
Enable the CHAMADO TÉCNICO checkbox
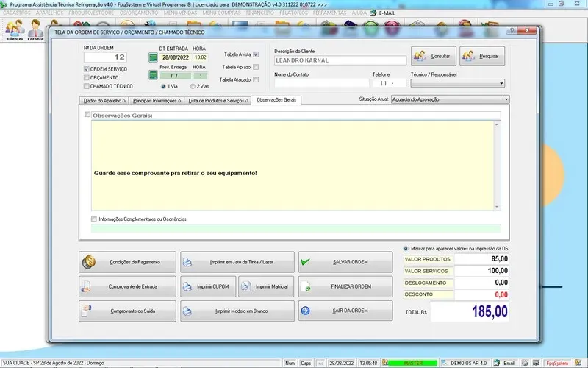pos(87,86)
